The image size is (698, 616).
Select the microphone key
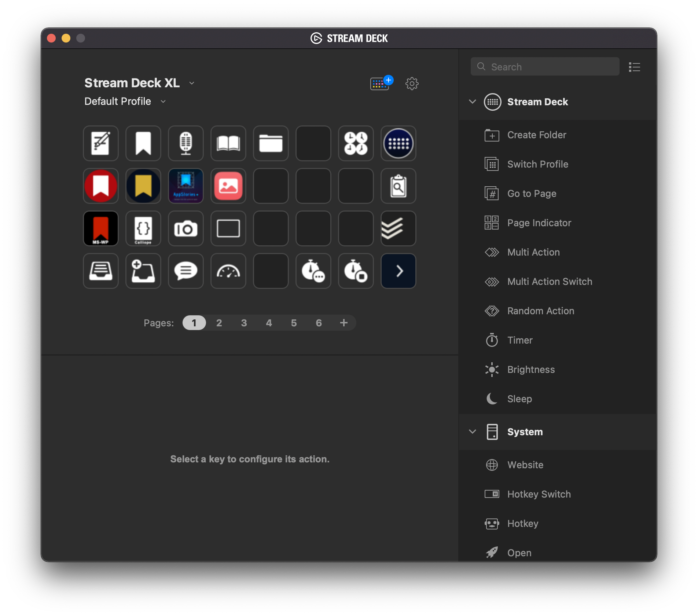point(186,143)
